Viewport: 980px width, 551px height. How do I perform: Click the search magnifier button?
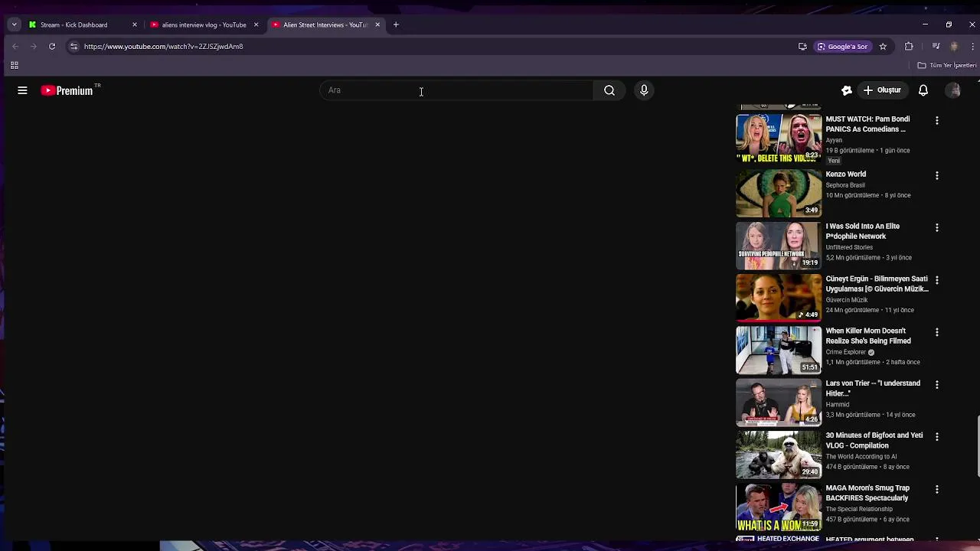609,90
